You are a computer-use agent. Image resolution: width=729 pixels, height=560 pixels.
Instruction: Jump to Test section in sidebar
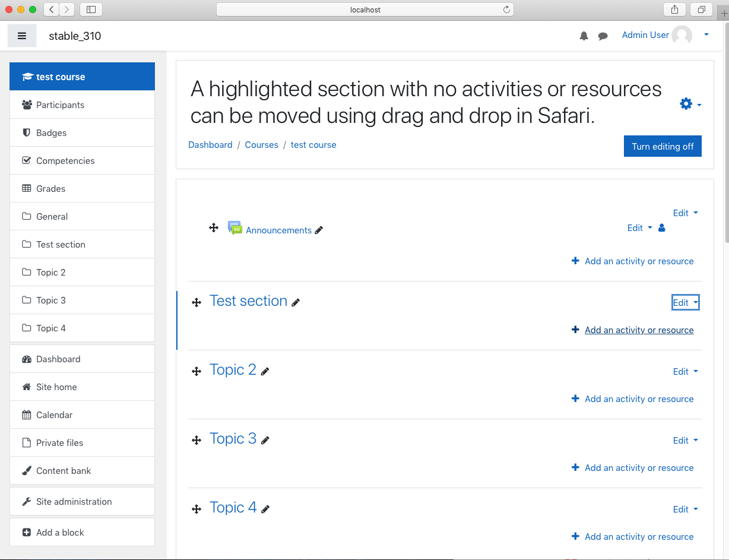pyautogui.click(x=82, y=244)
